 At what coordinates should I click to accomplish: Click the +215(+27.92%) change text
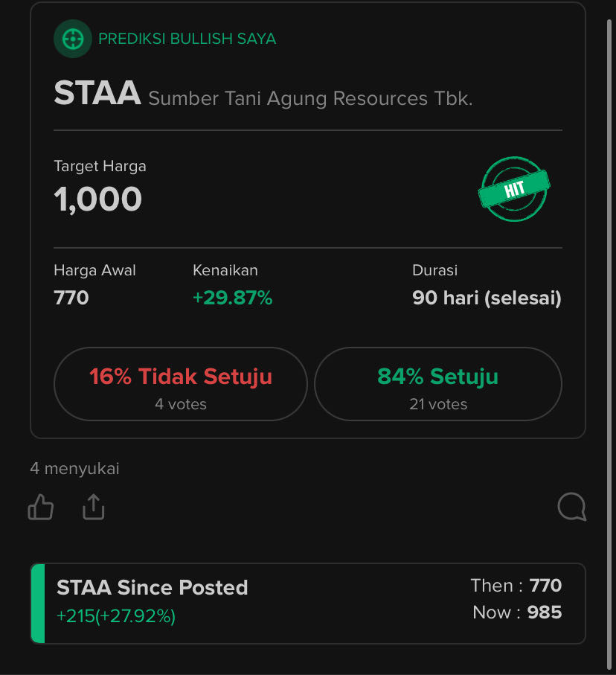coord(116,616)
